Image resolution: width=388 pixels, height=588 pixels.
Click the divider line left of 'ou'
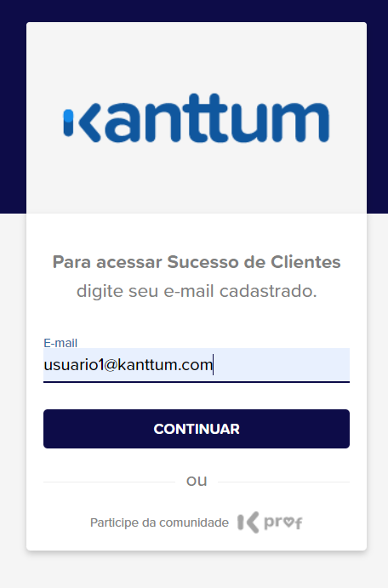pos(109,482)
